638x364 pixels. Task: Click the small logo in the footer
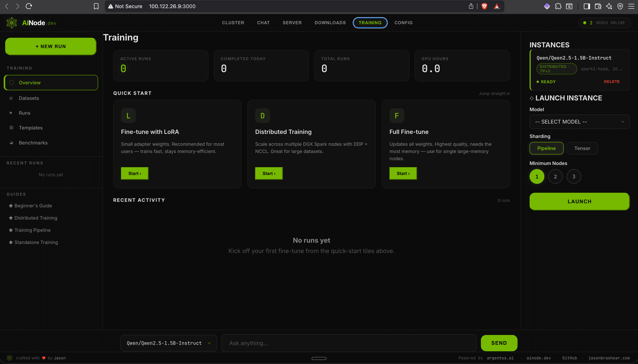click(x=9, y=358)
